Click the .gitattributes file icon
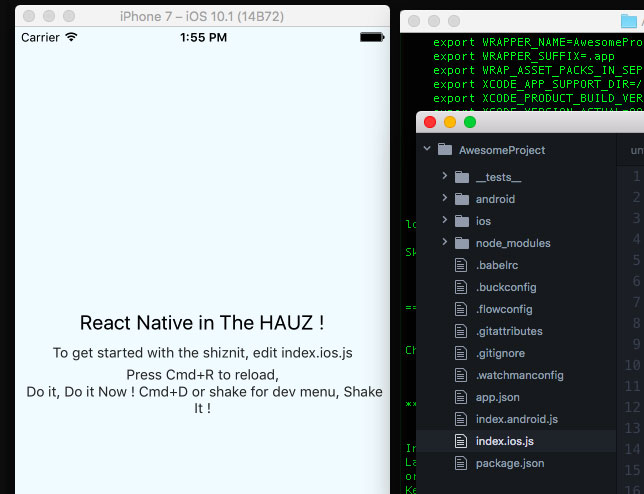This screenshot has width=644, height=494. pyautogui.click(x=461, y=331)
